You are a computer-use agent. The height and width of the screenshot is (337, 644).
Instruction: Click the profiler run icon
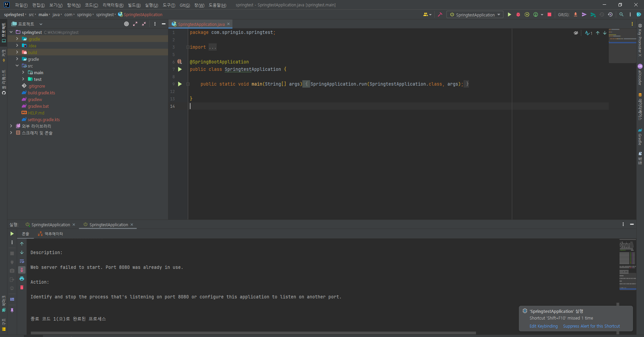tap(536, 15)
